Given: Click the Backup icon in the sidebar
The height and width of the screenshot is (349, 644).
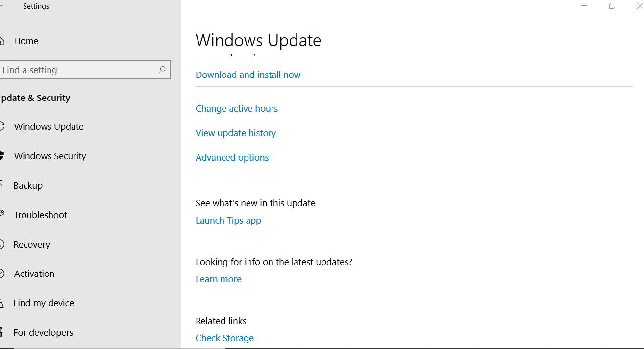Looking at the screenshot, I should (2, 185).
